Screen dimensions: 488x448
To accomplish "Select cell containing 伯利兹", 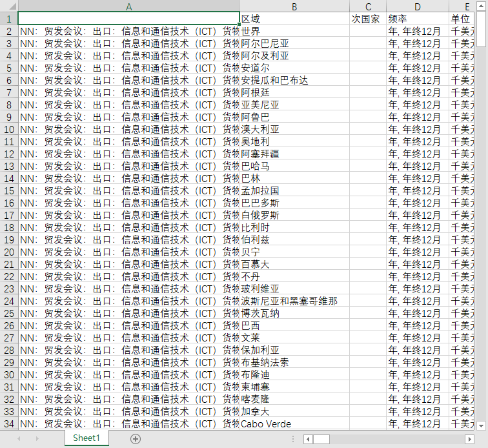I will [x=294, y=239].
